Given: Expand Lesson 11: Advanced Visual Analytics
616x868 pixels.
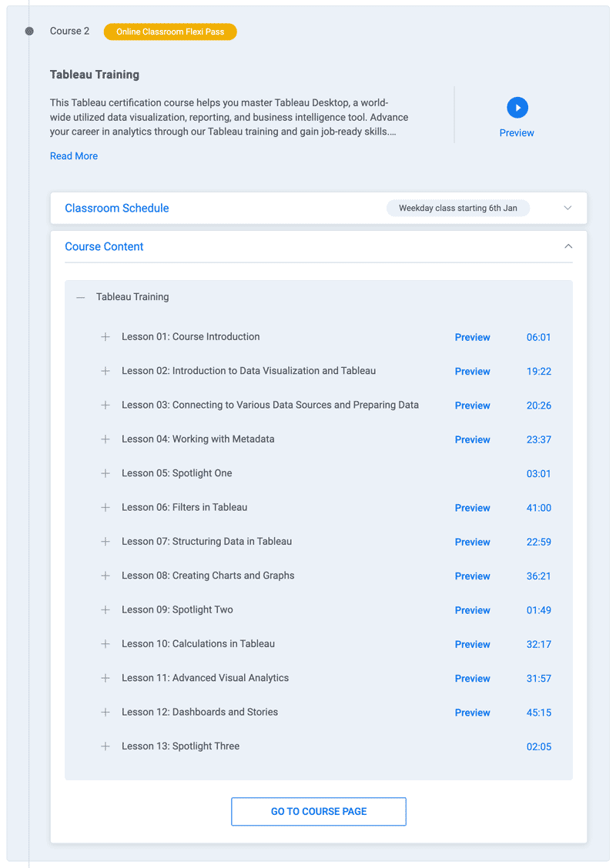Looking at the screenshot, I should pos(105,678).
